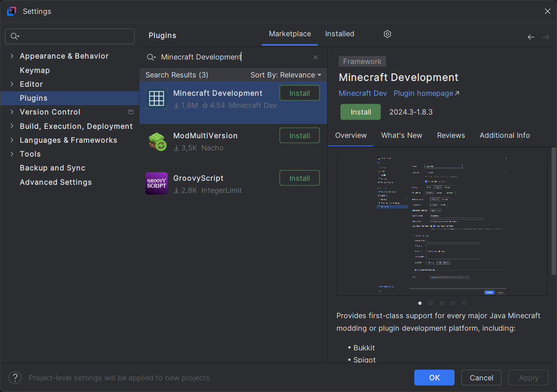Click the ModMultiVersion plugin icon
The width and height of the screenshot is (557, 392).
pyautogui.click(x=157, y=141)
